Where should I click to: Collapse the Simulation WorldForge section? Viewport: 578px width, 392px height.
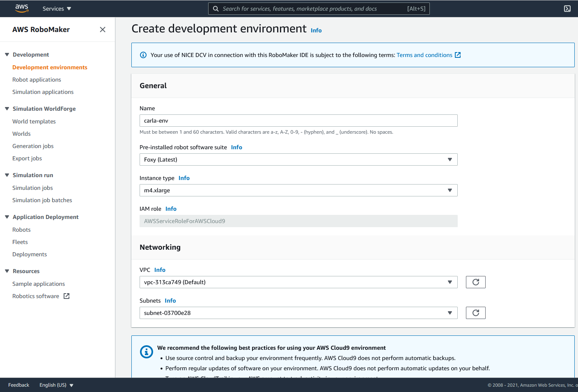[x=7, y=109]
